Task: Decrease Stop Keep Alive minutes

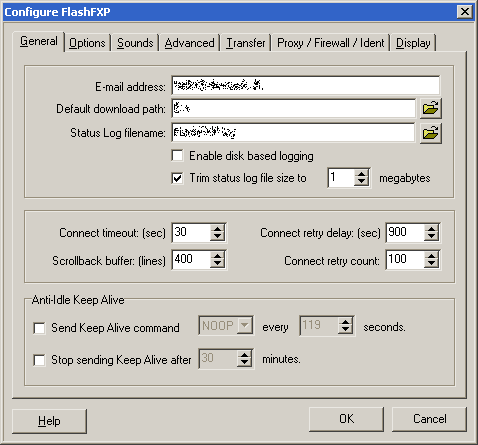Action: point(245,363)
